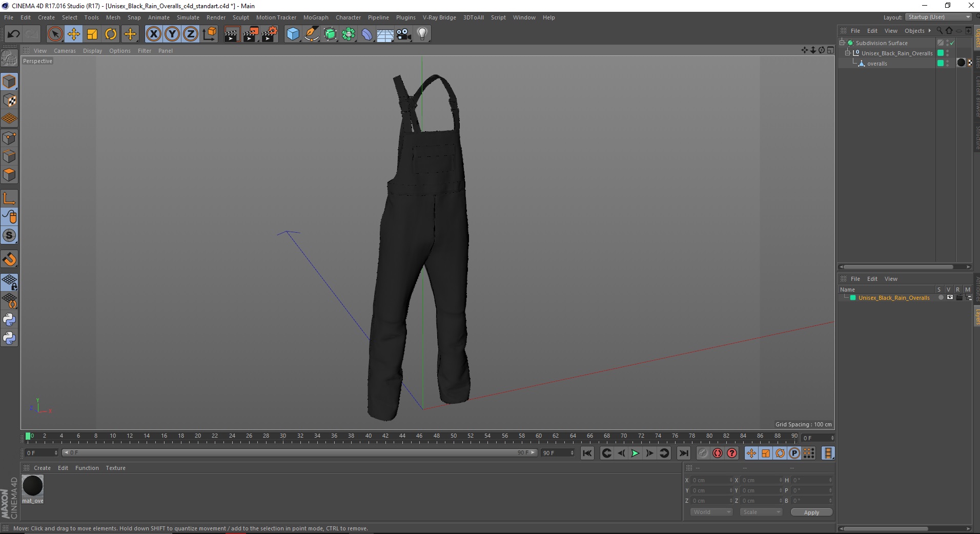Toggle the Y axis lock

[172, 34]
